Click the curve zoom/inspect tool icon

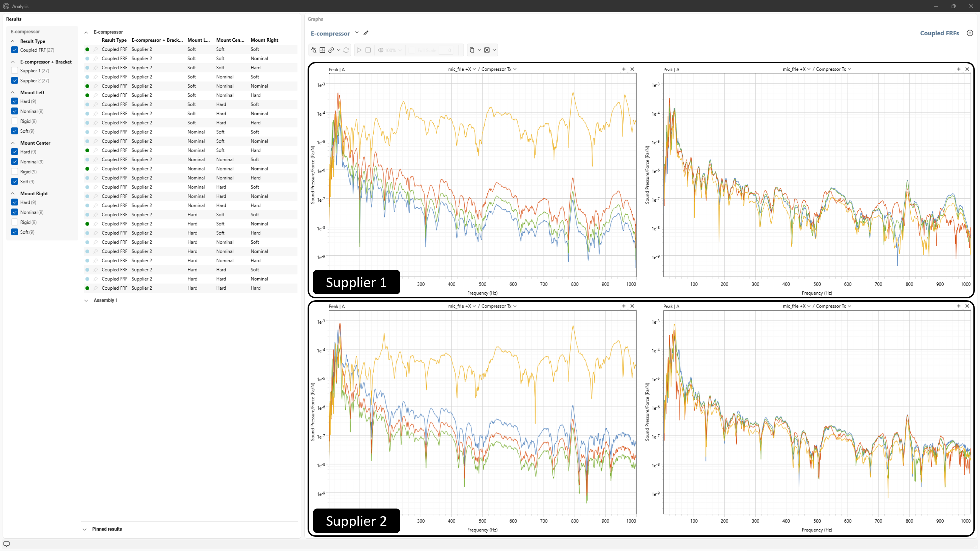[x=314, y=50]
